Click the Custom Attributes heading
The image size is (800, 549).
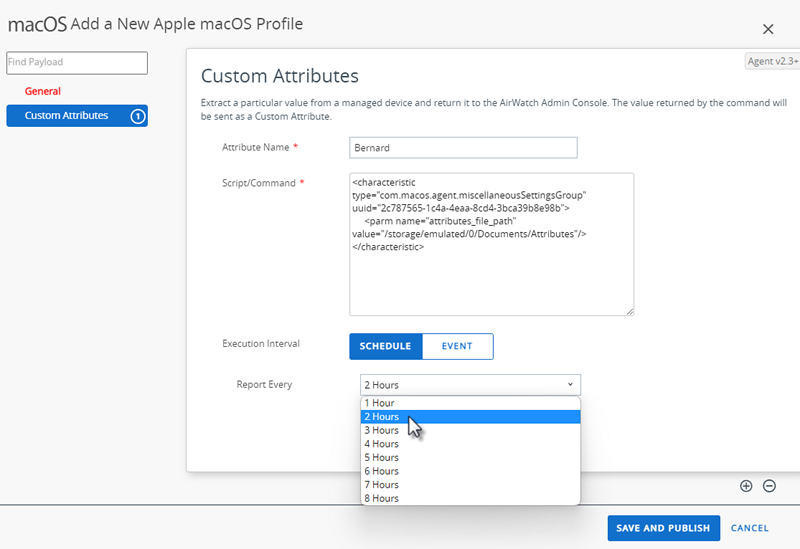280,76
